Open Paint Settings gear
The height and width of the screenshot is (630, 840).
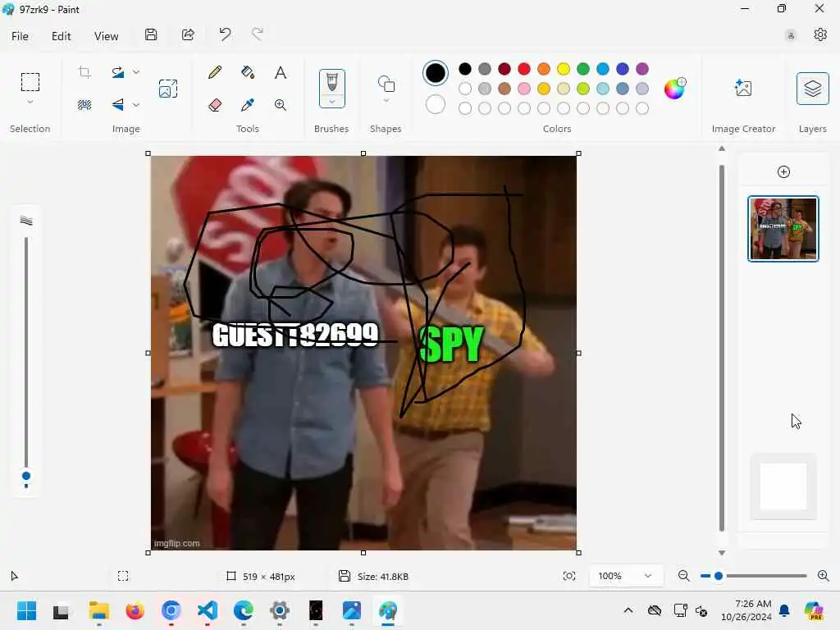[x=820, y=34]
